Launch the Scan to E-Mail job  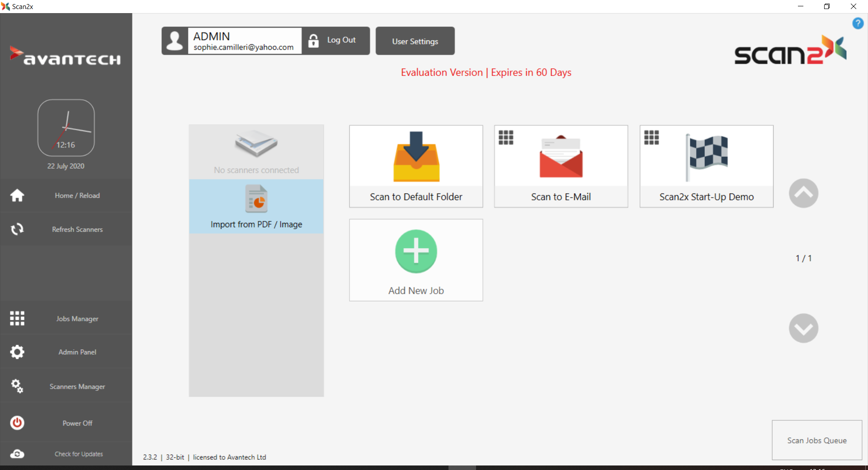[561, 166]
